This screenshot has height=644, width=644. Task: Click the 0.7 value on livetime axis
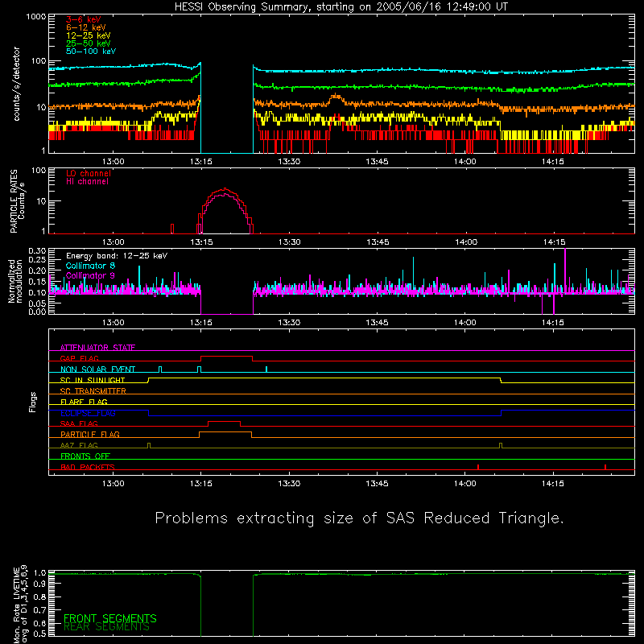coord(39,610)
